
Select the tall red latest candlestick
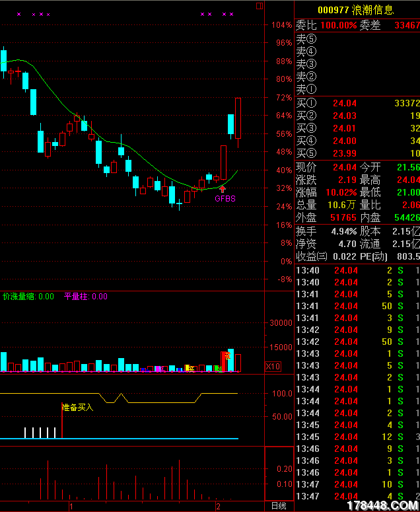(238, 118)
